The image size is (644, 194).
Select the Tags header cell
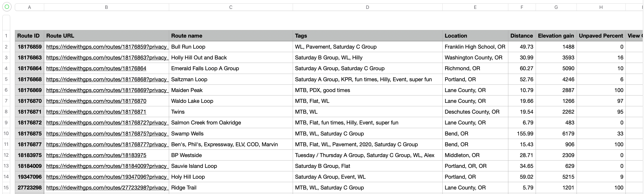[x=367, y=36]
